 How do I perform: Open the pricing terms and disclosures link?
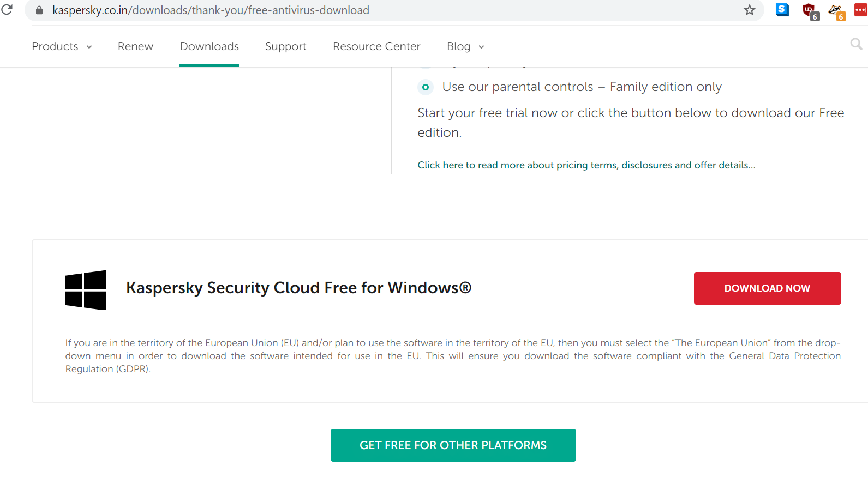pos(586,165)
